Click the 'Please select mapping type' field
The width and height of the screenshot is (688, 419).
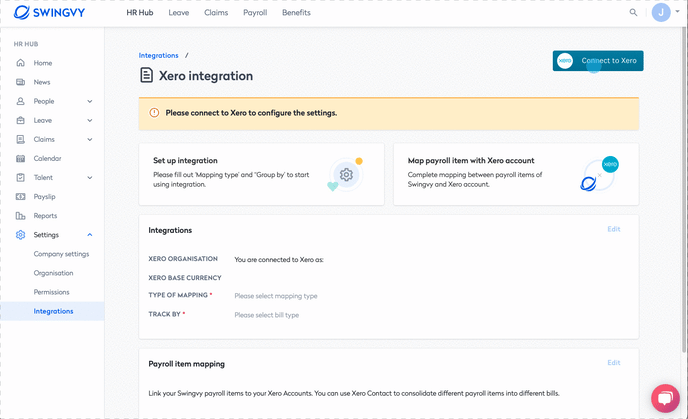click(x=276, y=296)
